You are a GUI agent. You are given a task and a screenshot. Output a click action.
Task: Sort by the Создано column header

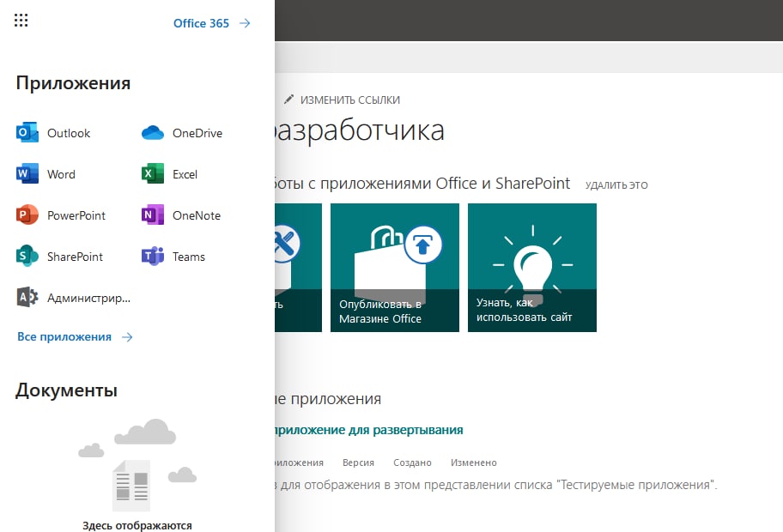click(x=412, y=462)
